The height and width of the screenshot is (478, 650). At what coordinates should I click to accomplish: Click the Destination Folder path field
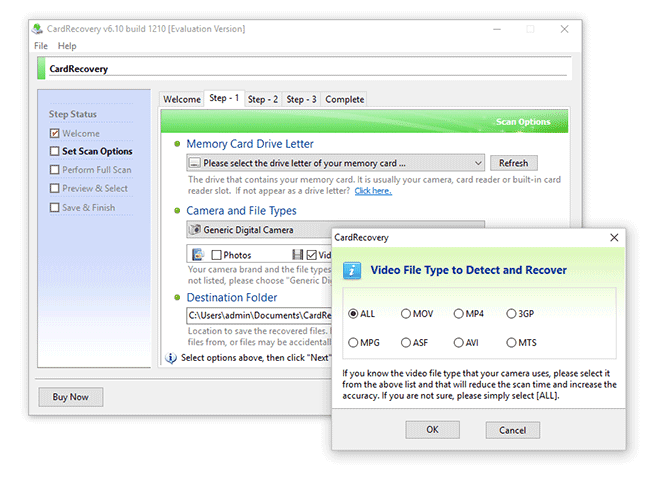pos(259,315)
